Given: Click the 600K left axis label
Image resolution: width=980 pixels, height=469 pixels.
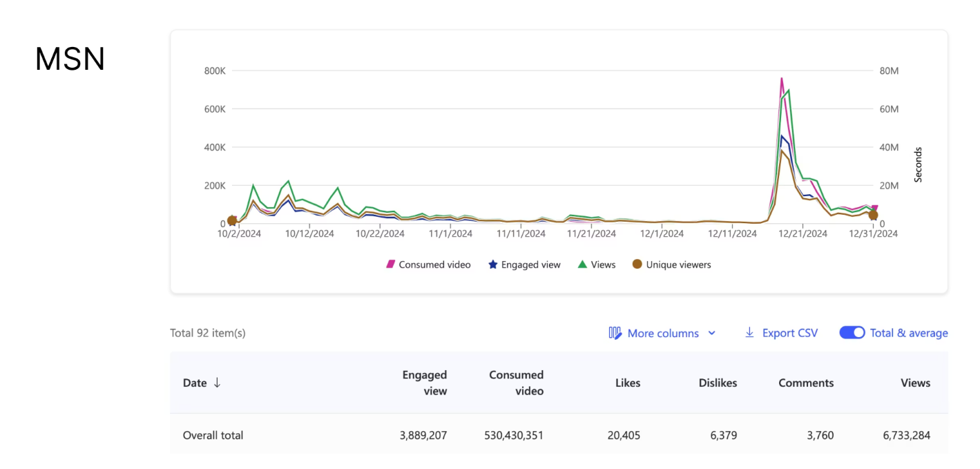Looking at the screenshot, I should pyautogui.click(x=215, y=109).
